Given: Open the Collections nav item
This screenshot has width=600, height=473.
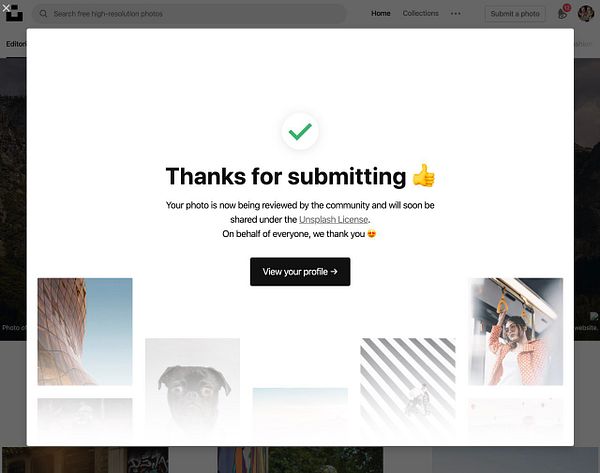Looking at the screenshot, I should pos(421,13).
